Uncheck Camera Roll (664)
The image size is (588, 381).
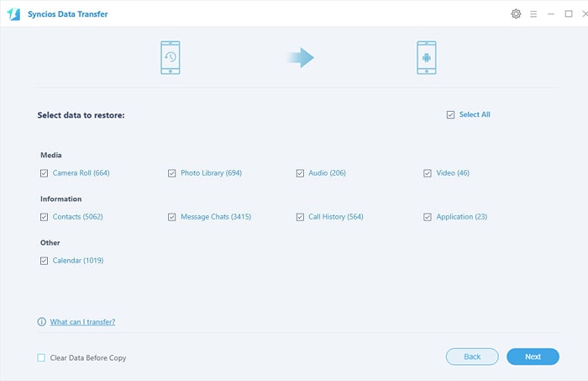pyautogui.click(x=44, y=173)
